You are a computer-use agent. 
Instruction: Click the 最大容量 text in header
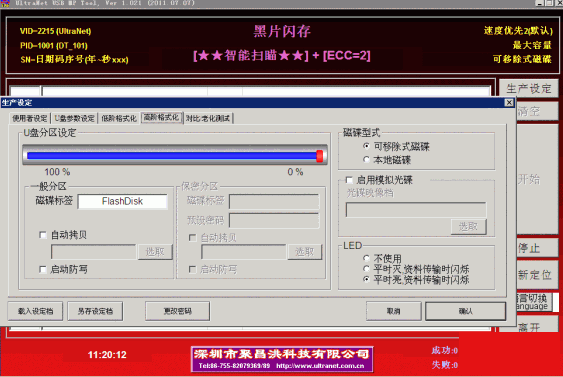click(x=532, y=45)
